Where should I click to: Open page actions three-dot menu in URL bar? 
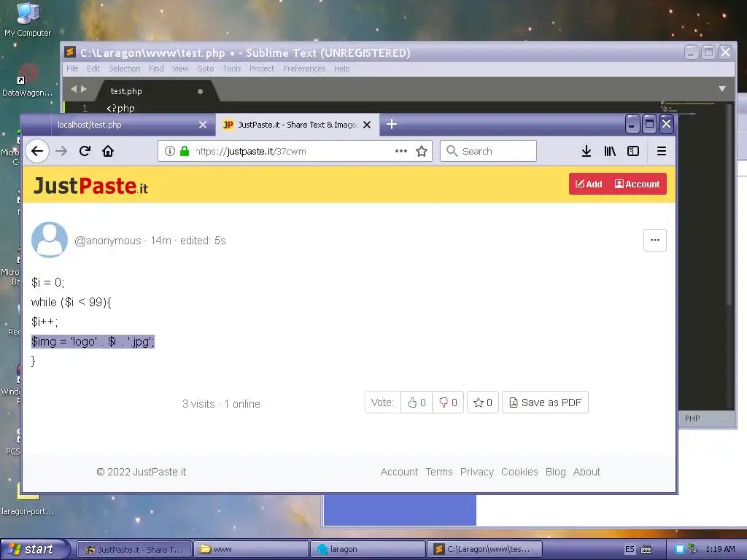coord(401,151)
